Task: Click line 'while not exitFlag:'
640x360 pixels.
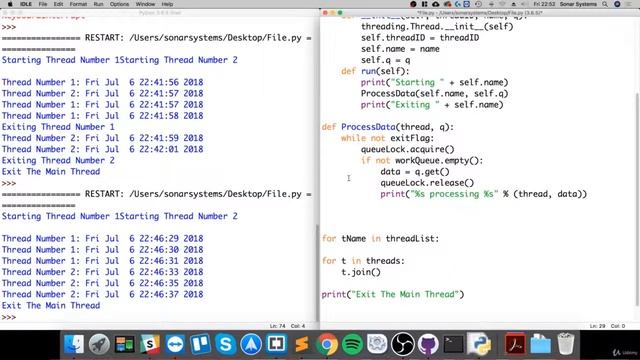Action: [x=388, y=138]
